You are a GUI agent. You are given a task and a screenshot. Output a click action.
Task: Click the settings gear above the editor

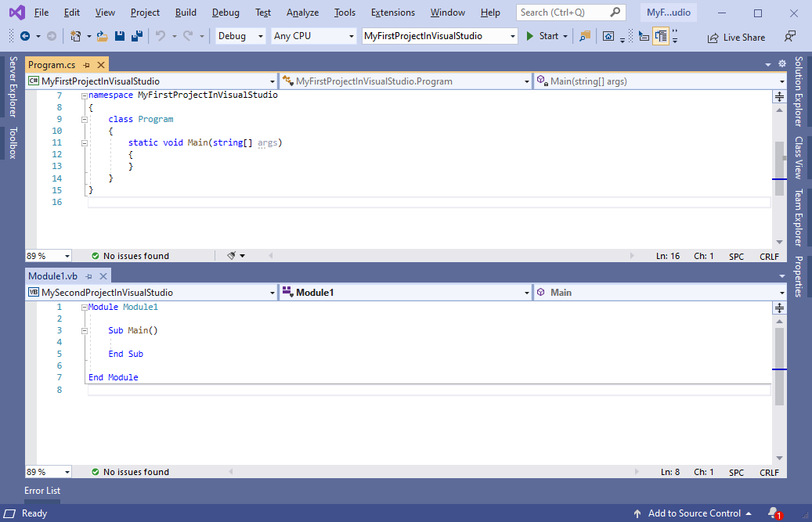pos(782,63)
